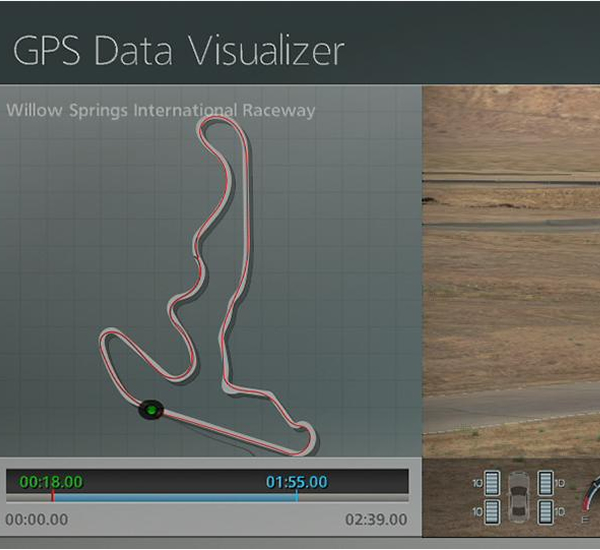
Task: Click the rear-right tire gauge icon
Action: pos(544,512)
